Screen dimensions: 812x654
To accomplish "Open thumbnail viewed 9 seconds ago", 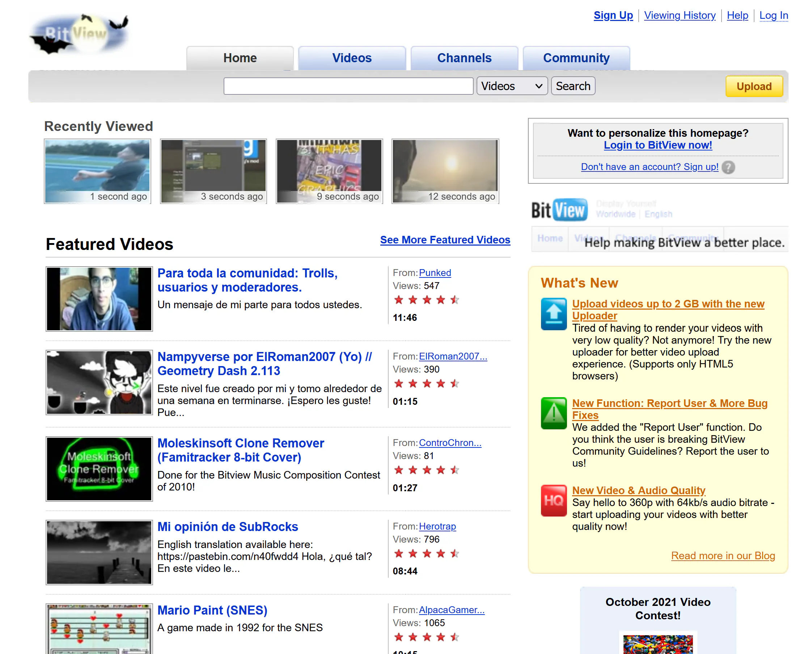I will 329,171.
